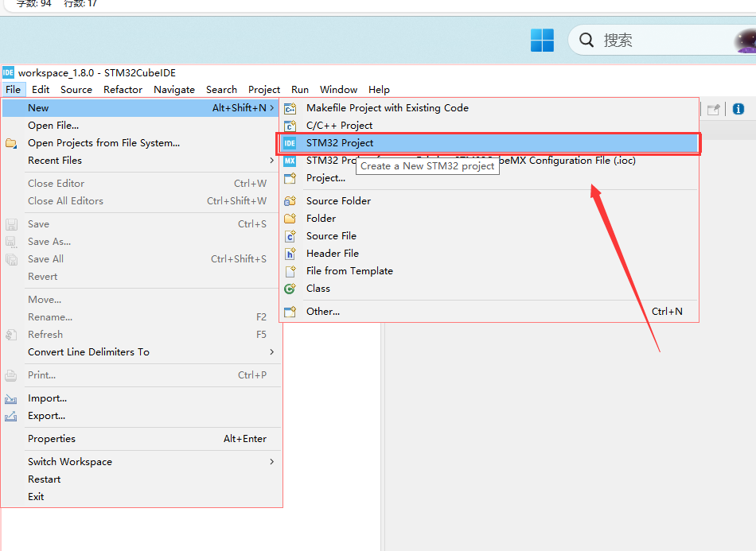This screenshot has width=756, height=551.
Task: Open the Windows Start menu icon
Action: point(542,40)
